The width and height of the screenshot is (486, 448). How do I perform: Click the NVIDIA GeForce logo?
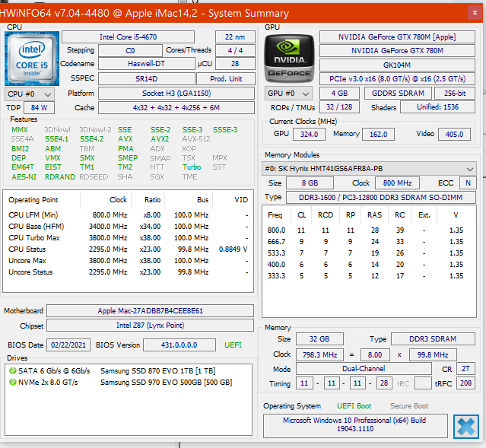click(289, 59)
